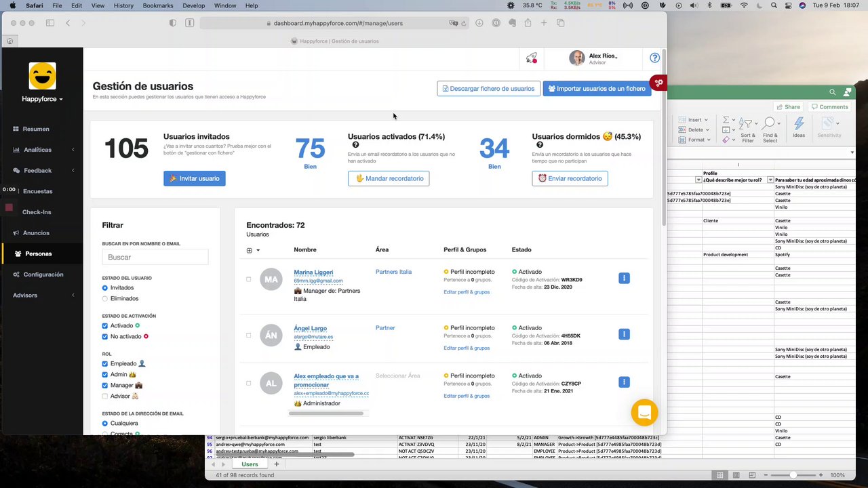Expand the Analíticas sidebar section
The image size is (868, 488).
(41, 150)
